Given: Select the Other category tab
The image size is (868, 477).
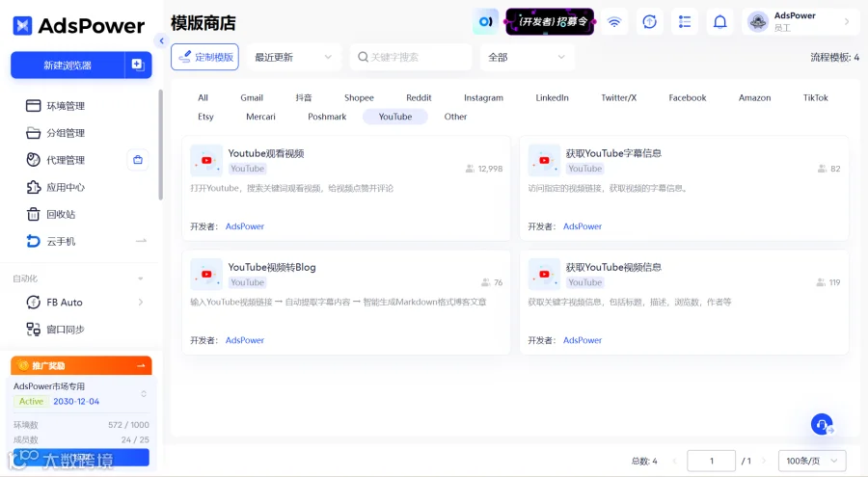Looking at the screenshot, I should [455, 117].
